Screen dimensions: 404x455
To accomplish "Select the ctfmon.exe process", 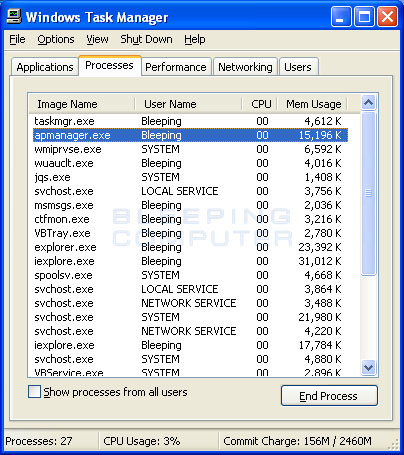I will pos(190,219).
